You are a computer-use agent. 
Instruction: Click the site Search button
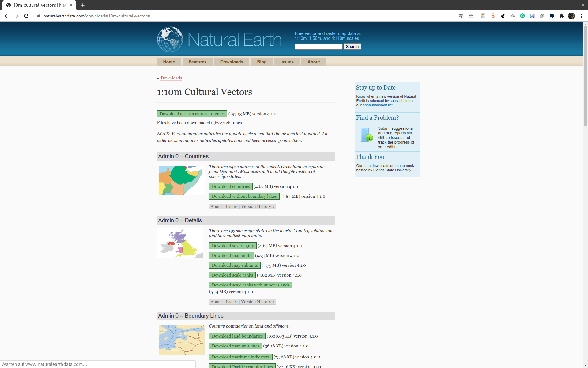[x=352, y=47]
